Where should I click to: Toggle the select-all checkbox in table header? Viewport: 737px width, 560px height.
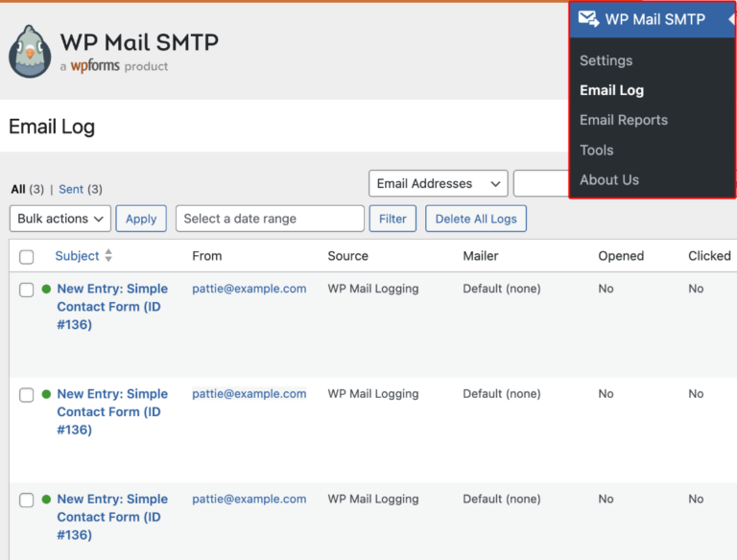(x=27, y=257)
